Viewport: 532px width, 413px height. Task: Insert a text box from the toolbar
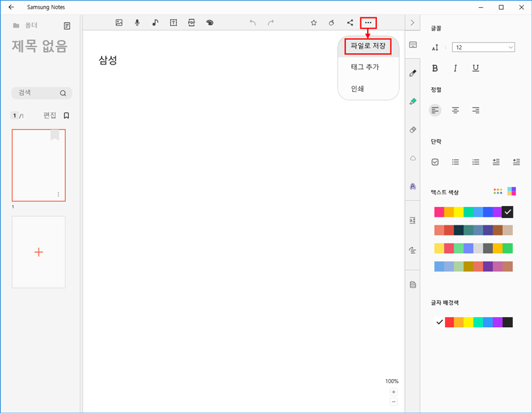pyautogui.click(x=174, y=23)
